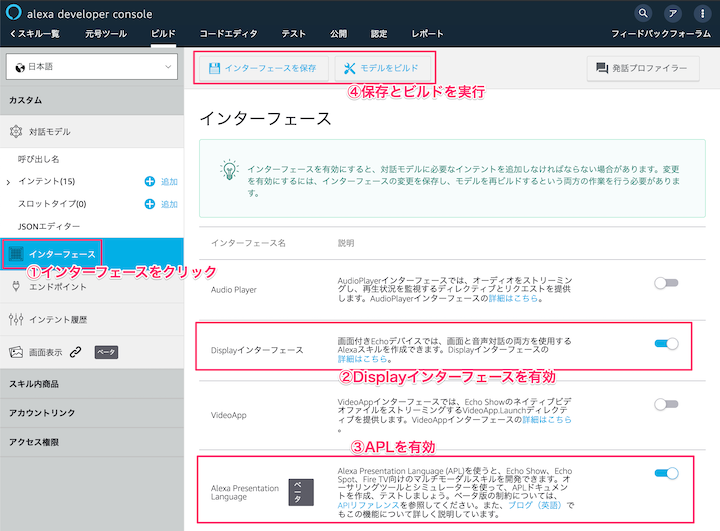
Task: Click 追加 link beside インテント(15)
Action: tap(169, 182)
